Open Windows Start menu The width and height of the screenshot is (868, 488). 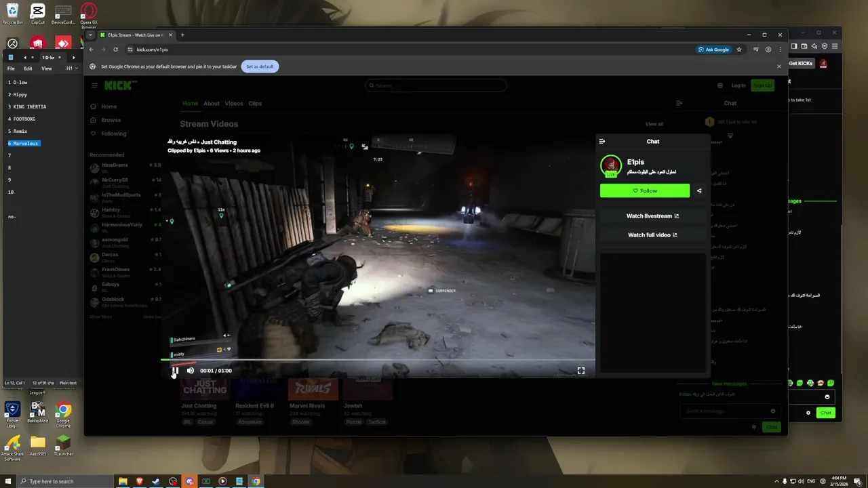(x=7, y=481)
